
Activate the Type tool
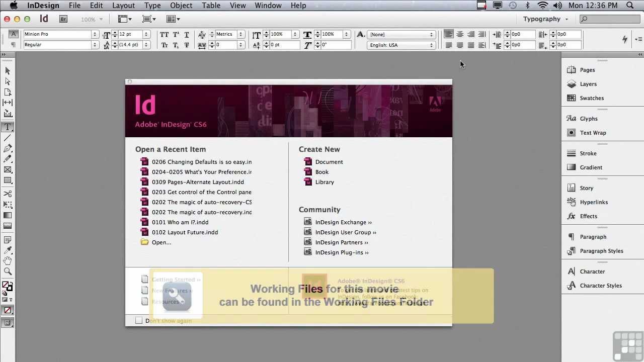tap(8, 127)
